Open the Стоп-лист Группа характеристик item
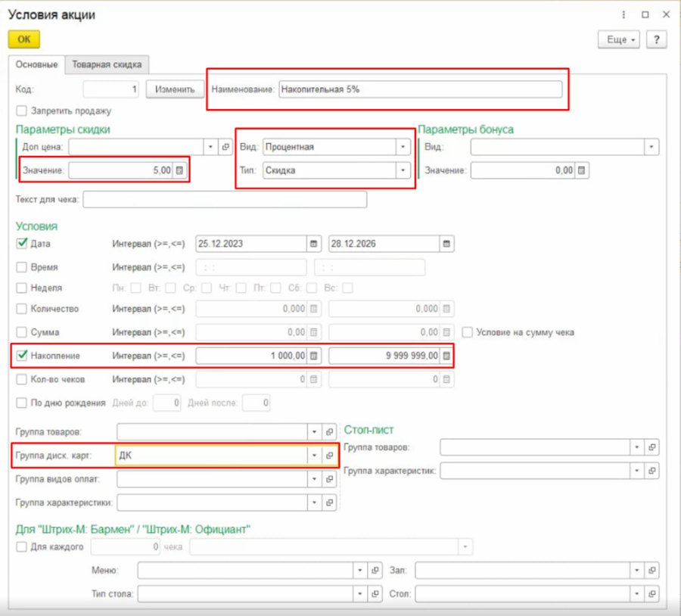The width and height of the screenshot is (681, 616). (x=652, y=471)
